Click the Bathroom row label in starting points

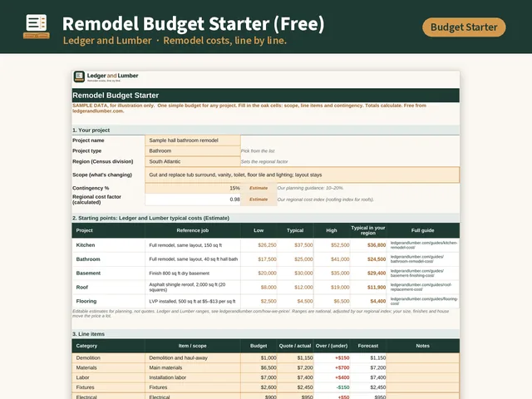click(88, 259)
